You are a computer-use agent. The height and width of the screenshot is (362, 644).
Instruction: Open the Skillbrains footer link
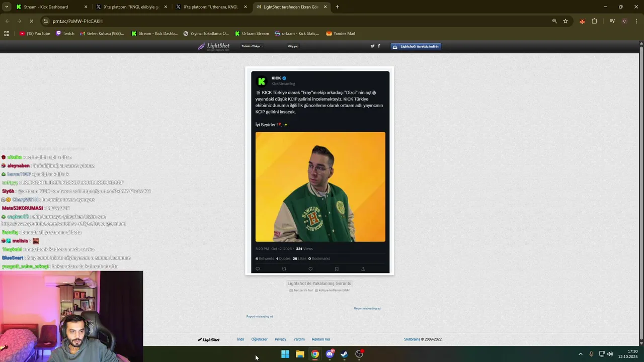(x=412, y=339)
